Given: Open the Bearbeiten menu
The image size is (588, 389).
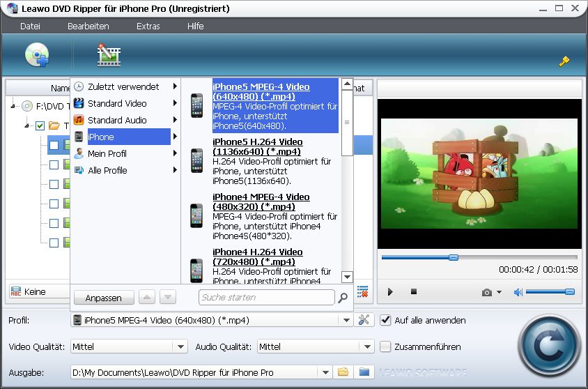Looking at the screenshot, I should (x=88, y=26).
